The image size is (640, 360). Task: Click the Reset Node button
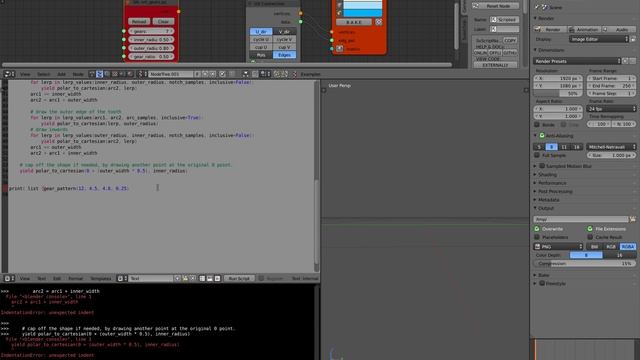coord(496,6)
